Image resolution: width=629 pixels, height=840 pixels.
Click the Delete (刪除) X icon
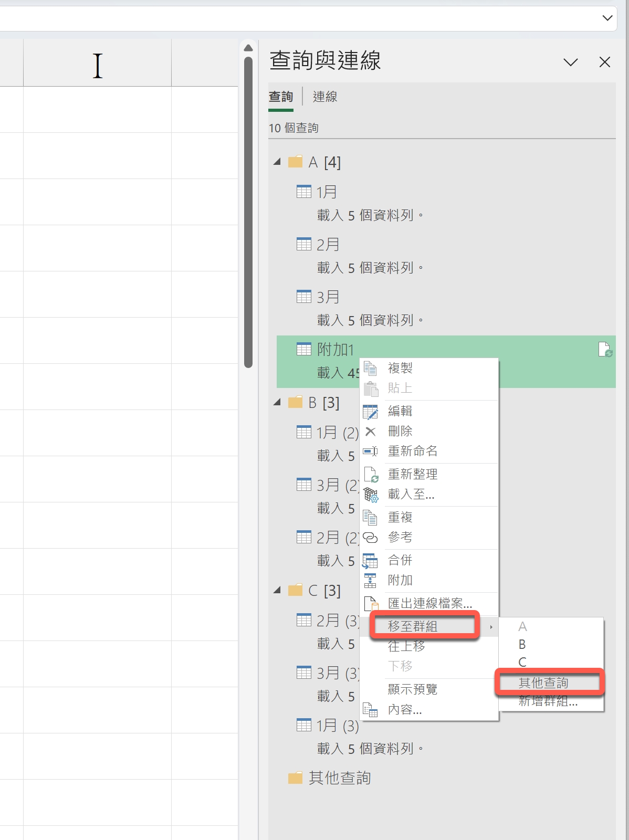(x=370, y=432)
